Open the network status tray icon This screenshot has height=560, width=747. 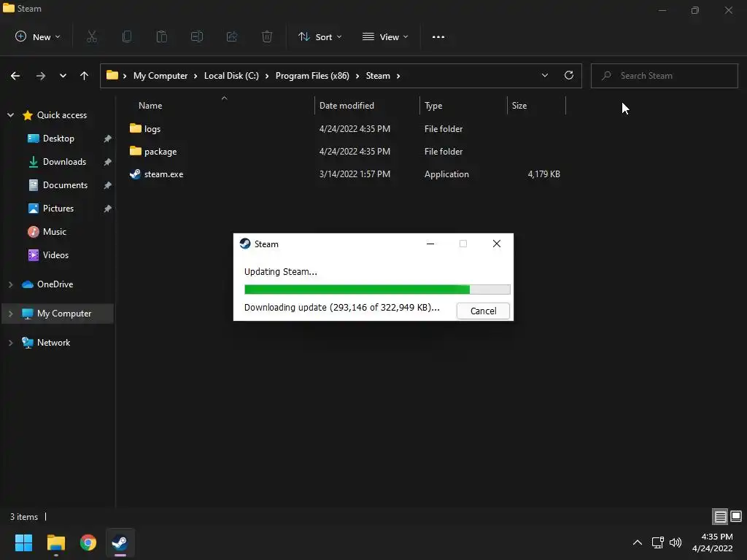(658, 542)
